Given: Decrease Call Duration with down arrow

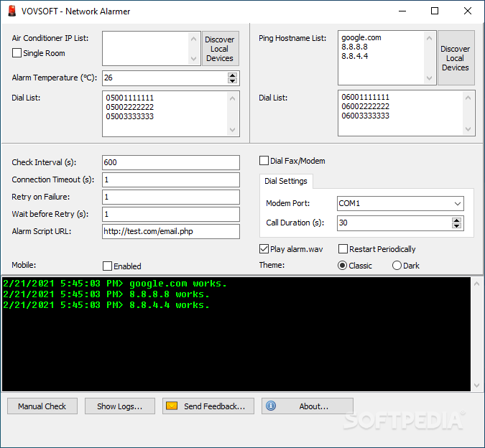Looking at the screenshot, I should pyautogui.click(x=456, y=225).
